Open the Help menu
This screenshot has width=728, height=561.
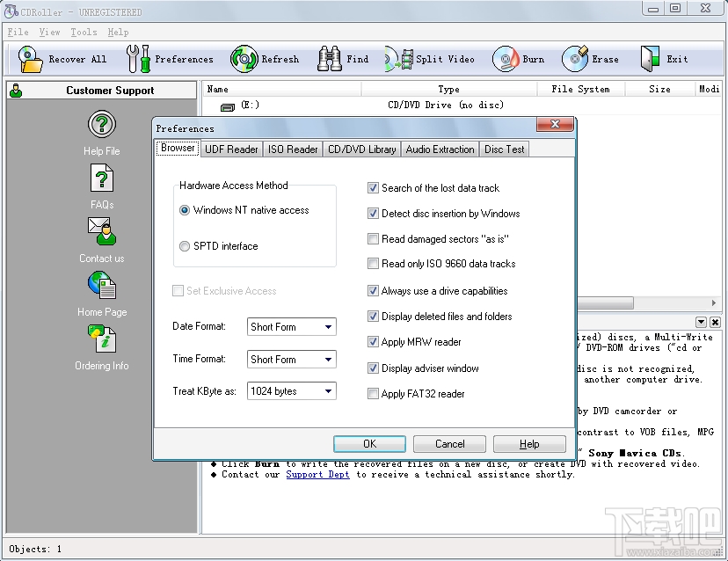click(x=118, y=32)
